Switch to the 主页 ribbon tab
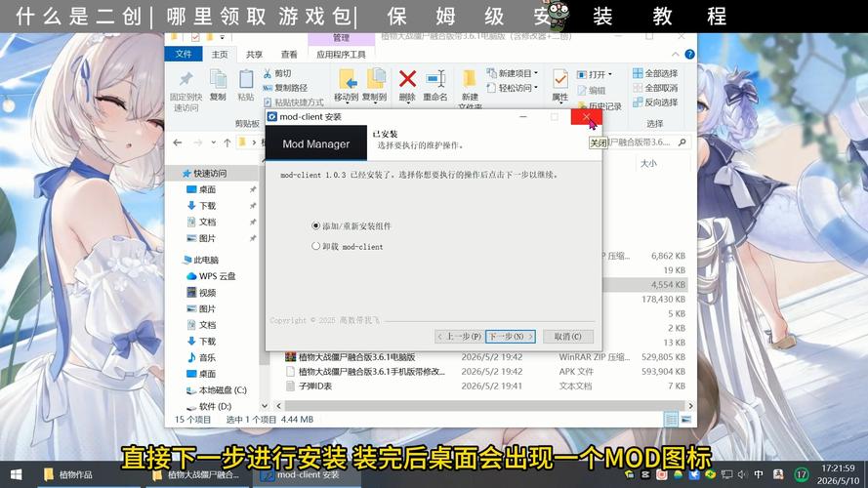The image size is (868, 488). pos(220,55)
